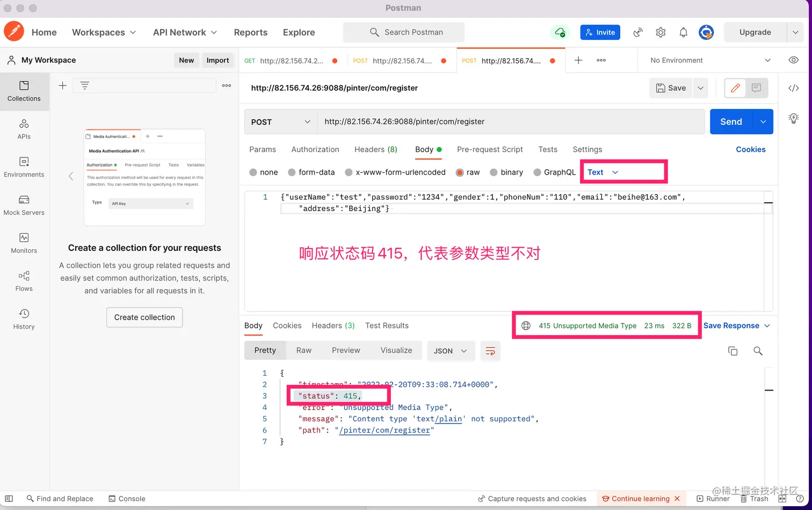Expand the Save options arrow

click(700, 88)
